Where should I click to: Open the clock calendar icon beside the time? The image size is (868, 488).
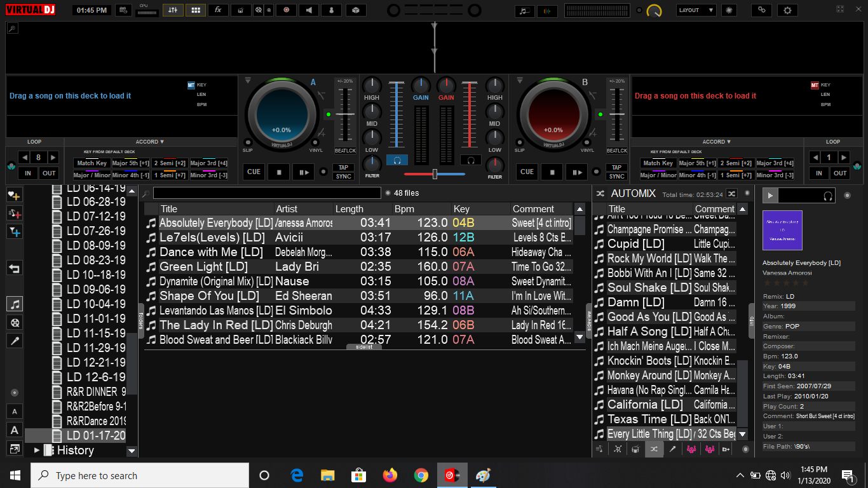[x=124, y=10]
